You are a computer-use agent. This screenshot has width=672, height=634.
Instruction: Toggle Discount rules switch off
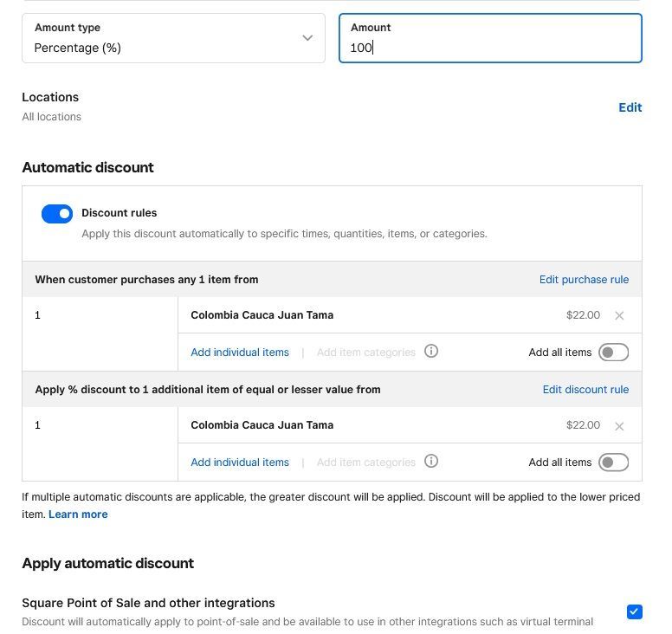pyautogui.click(x=57, y=214)
